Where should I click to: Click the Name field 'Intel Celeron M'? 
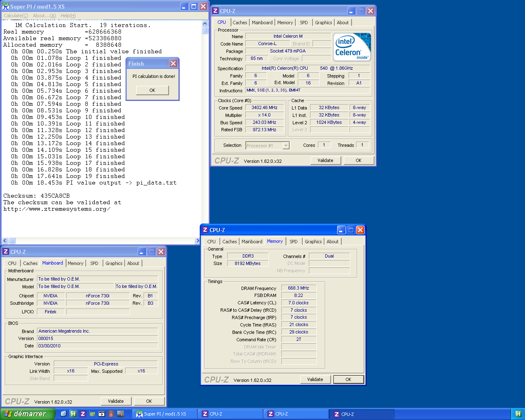pyautogui.click(x=288, y=36)
